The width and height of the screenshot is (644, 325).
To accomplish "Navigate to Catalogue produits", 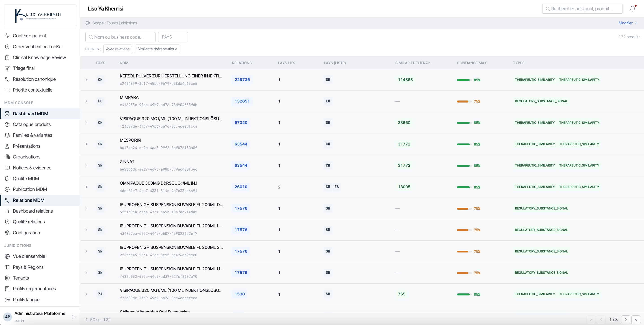I will pyautogui.click(x=40, y=124).
